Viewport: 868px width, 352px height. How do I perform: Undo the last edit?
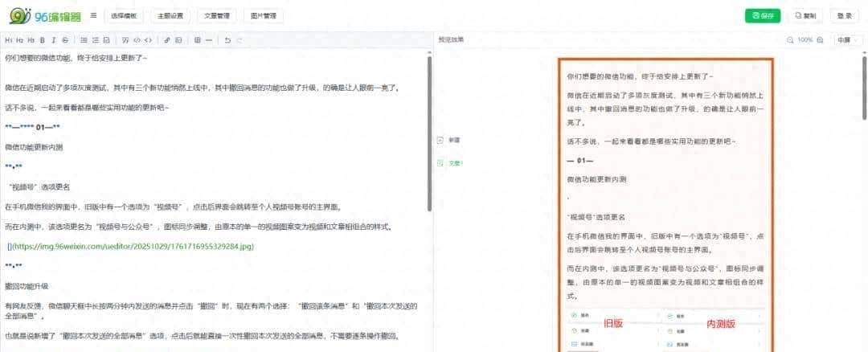pos(227,40)
